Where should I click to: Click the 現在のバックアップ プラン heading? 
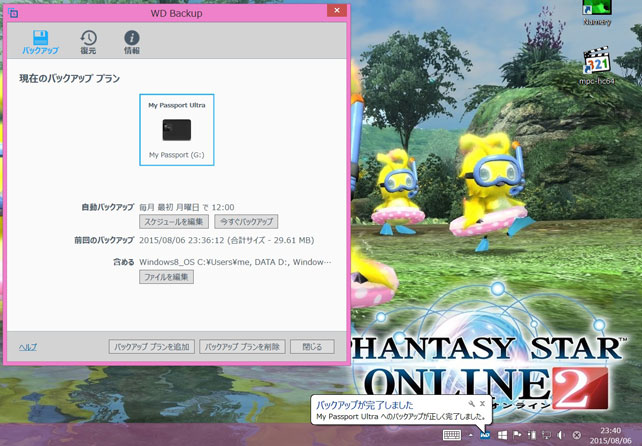70,79
